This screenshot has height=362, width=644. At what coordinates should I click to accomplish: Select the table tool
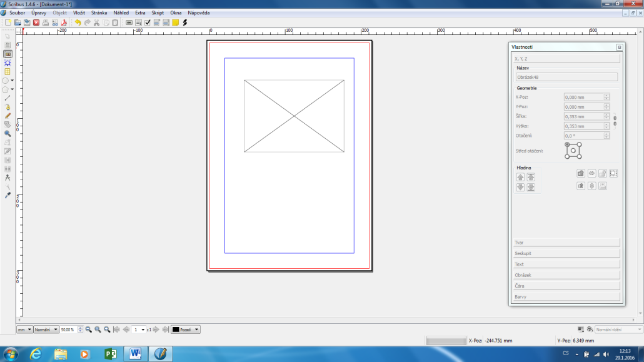(x=8, y=71)
